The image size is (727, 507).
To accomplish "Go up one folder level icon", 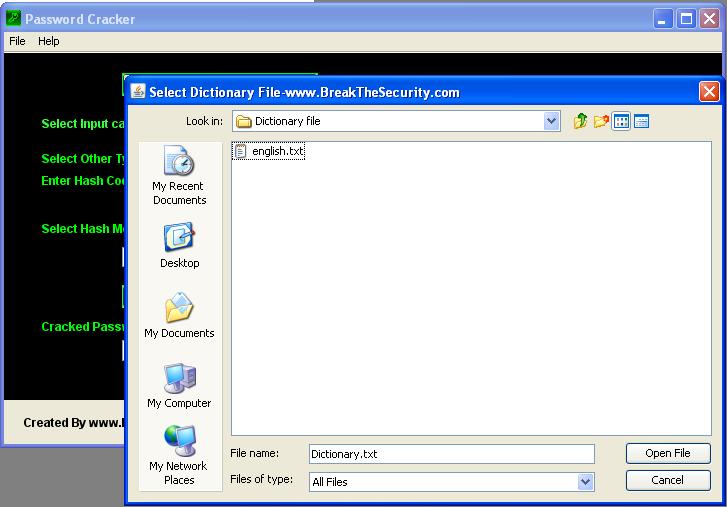I will 580,121.
